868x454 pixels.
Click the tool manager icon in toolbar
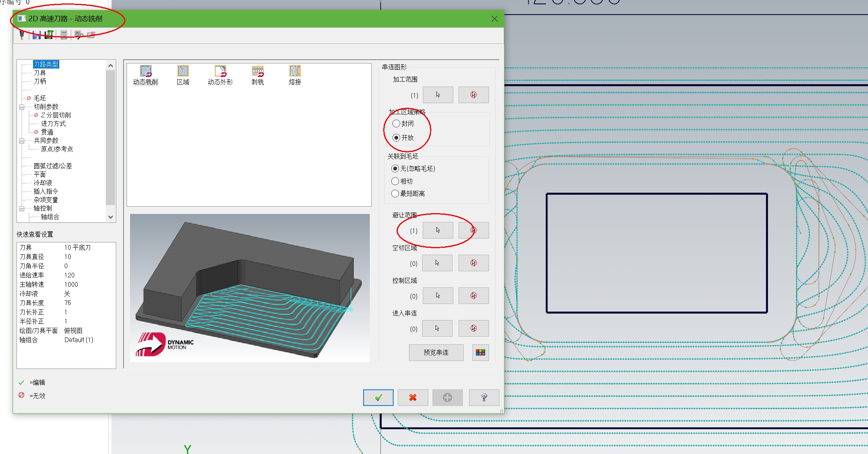(x=22, y=35)
